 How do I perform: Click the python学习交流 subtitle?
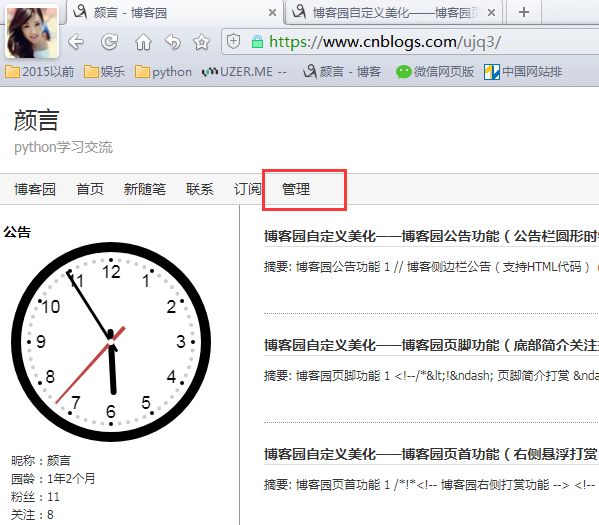pyautogui.click(x=63, y=147)
